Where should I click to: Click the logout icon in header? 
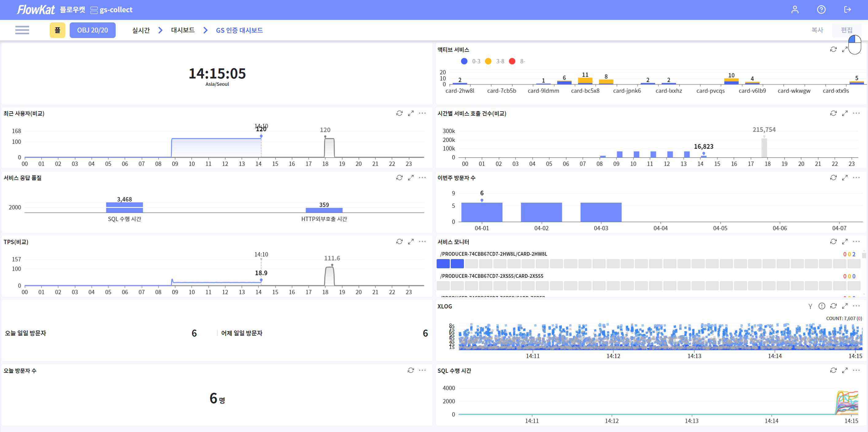coord(847,10)
